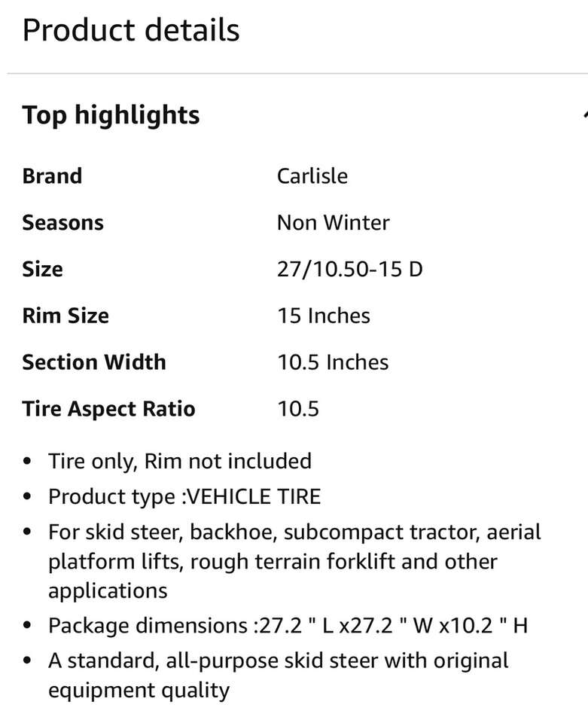Click the Product details heading

point(131,31)
